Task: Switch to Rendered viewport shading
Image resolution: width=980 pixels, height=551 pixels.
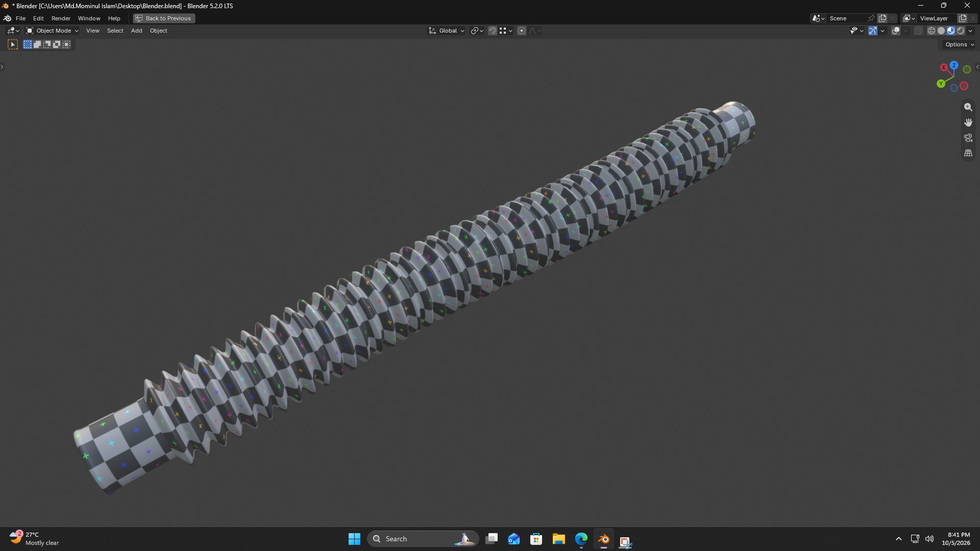Action: tap(961, 31)
